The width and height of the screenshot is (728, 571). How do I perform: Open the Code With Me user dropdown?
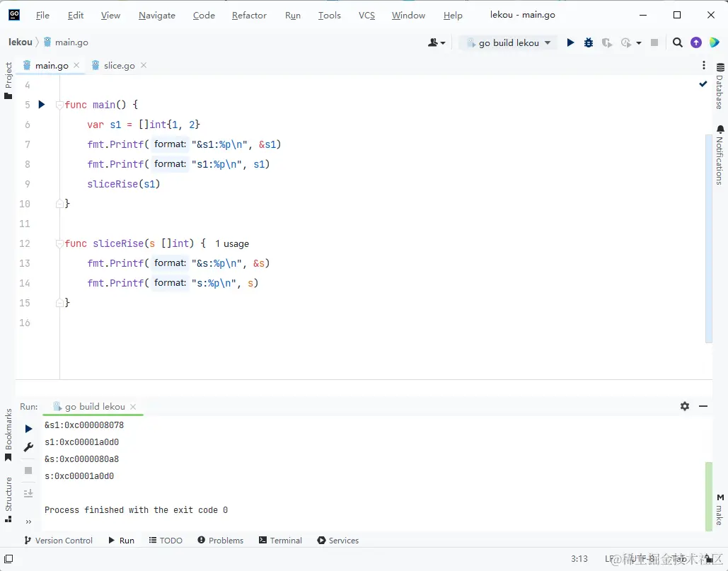coord(437,42)
